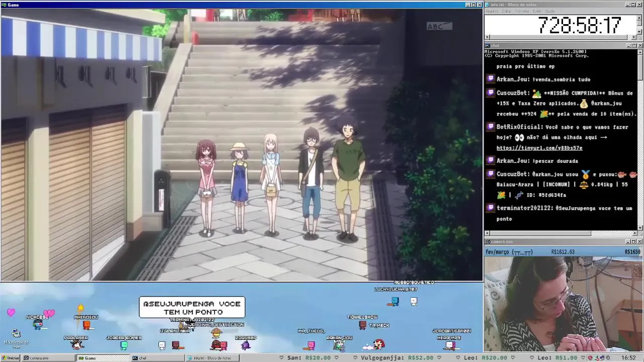Click the NICKCEBU avatar with sunglasses
The width and height of the screenshot is (644, 362).
(x=38, y=324)
